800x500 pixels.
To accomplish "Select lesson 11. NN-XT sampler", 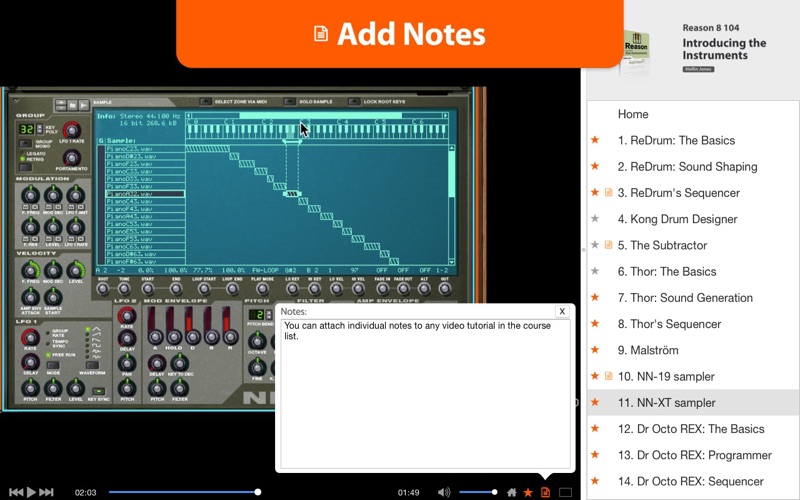I will [666, 403].
